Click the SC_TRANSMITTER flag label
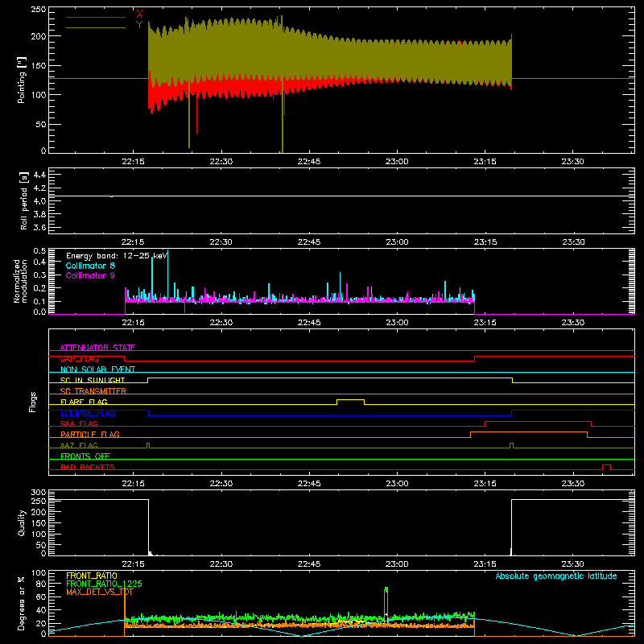The width and height of the screenshot is (644, 644). click(93, 391)
